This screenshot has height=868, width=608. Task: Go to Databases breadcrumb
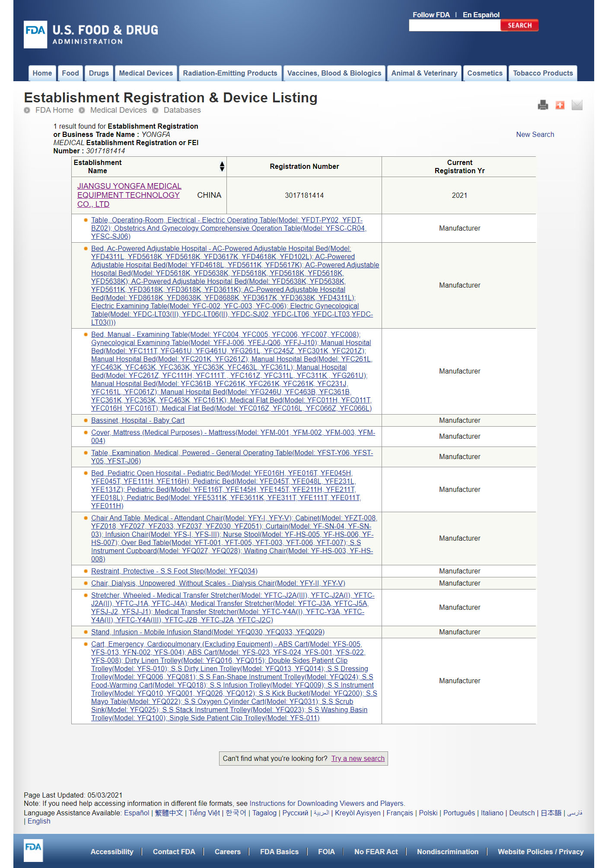[x=182, y=110]
